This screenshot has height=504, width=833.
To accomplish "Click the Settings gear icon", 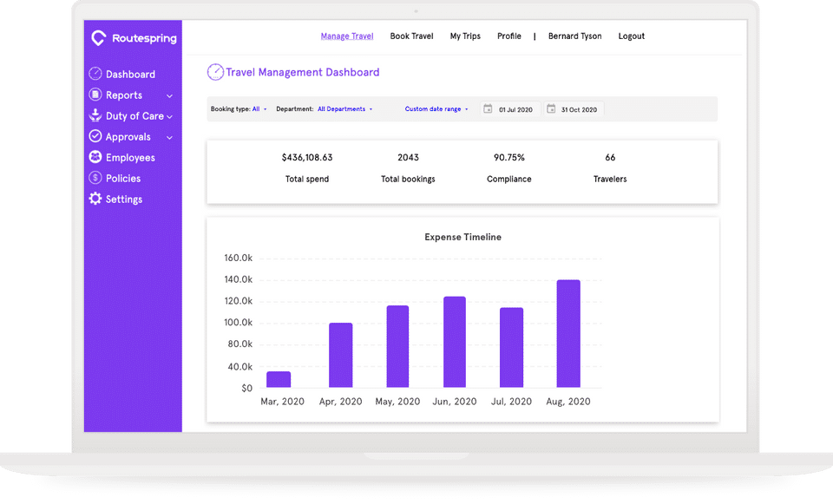I will coord(95,199).
